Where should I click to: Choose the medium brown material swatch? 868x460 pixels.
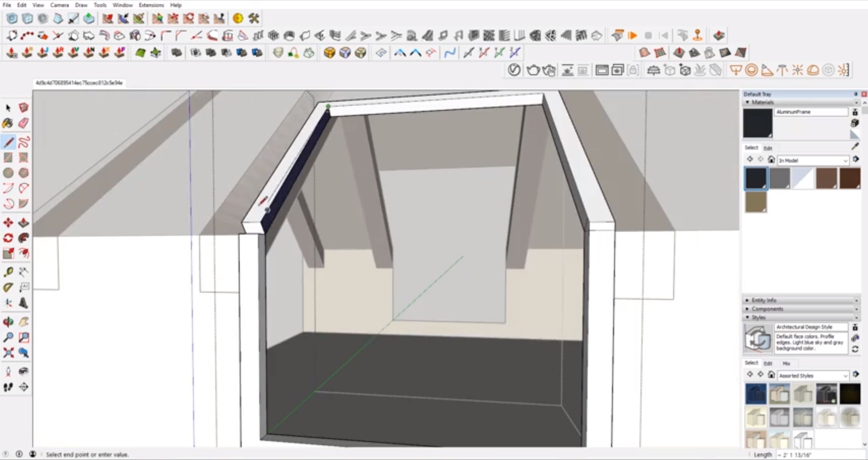tap(826, 179)
